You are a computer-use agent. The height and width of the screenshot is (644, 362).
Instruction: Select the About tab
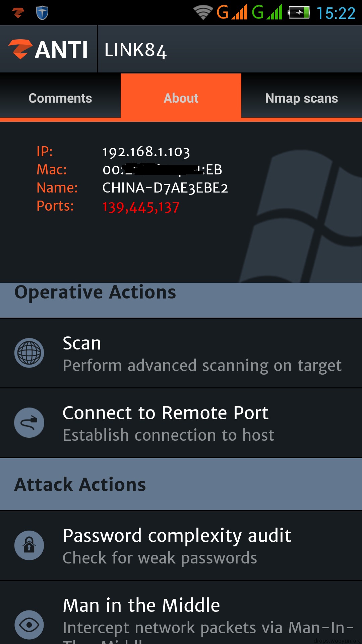click(x=181, y=98)
